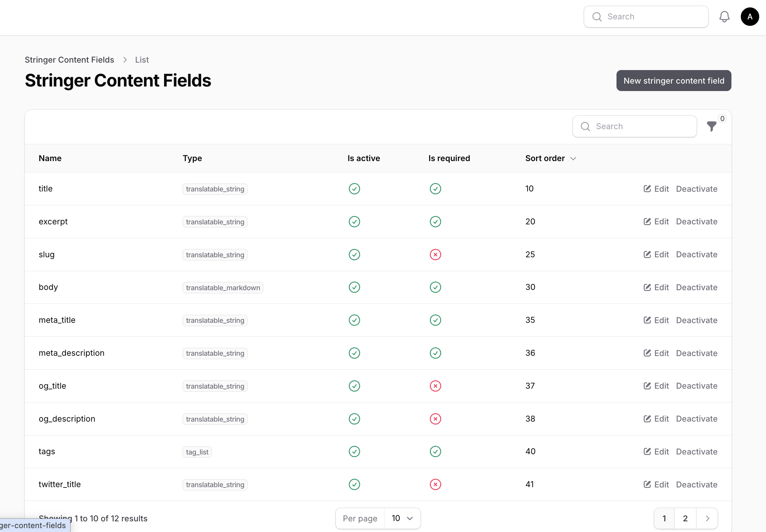The width and height of the screenshot is (766, 532).
Task: Click the Name column header
Action: click(x=50, y=158)
